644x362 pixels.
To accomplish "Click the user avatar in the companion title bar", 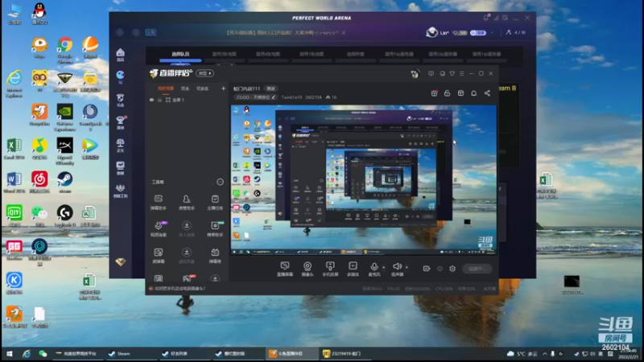I will pyautogui.click(x=415, y=73).
